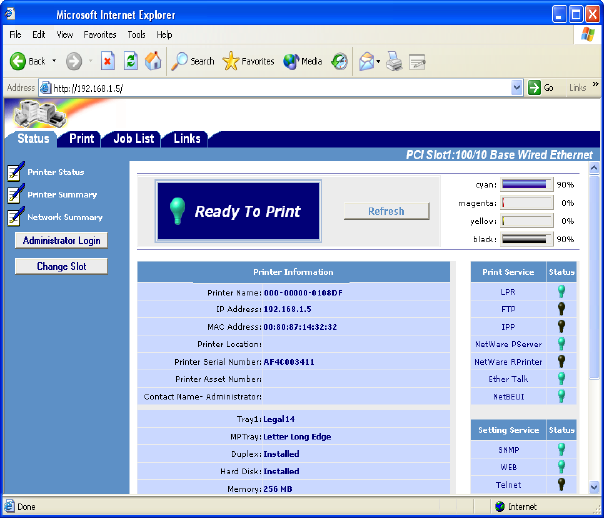Click the browser Refresh toolbar icon
This screenshot has width=604, height=518.
click(131, 61)
